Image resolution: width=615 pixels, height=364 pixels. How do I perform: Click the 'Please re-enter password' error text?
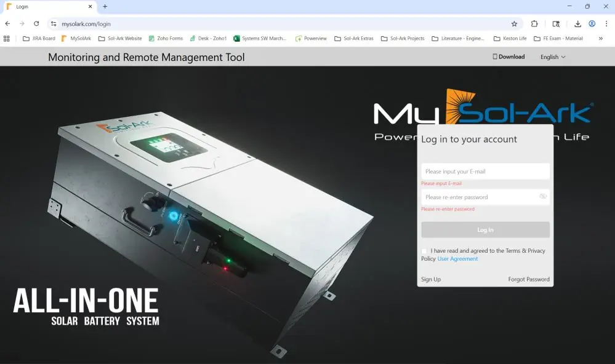pyautogui.click(x=448, y=209)
